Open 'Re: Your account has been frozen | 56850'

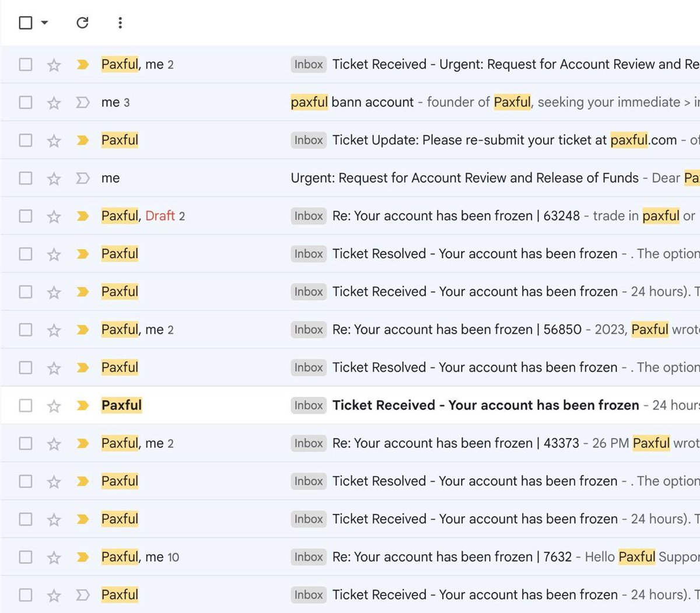(x=457, y=330)
